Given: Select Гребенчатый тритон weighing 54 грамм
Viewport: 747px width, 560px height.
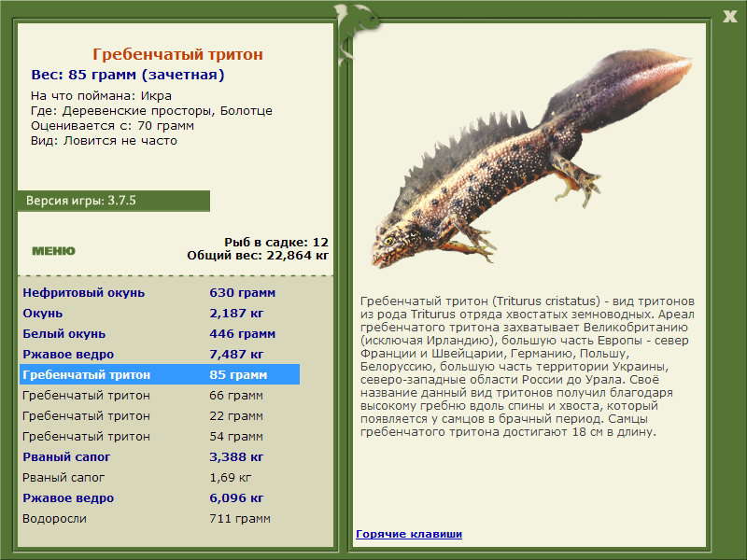Looking at the screenshot, I should [160, 436].
